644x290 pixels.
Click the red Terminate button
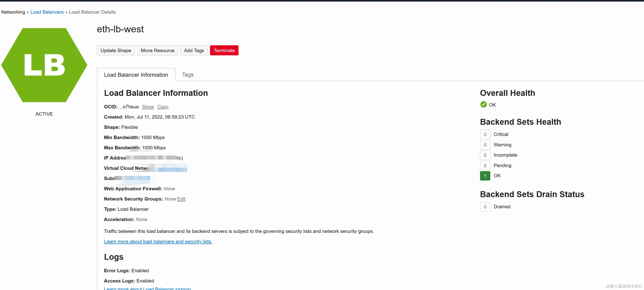coord(224,50)
